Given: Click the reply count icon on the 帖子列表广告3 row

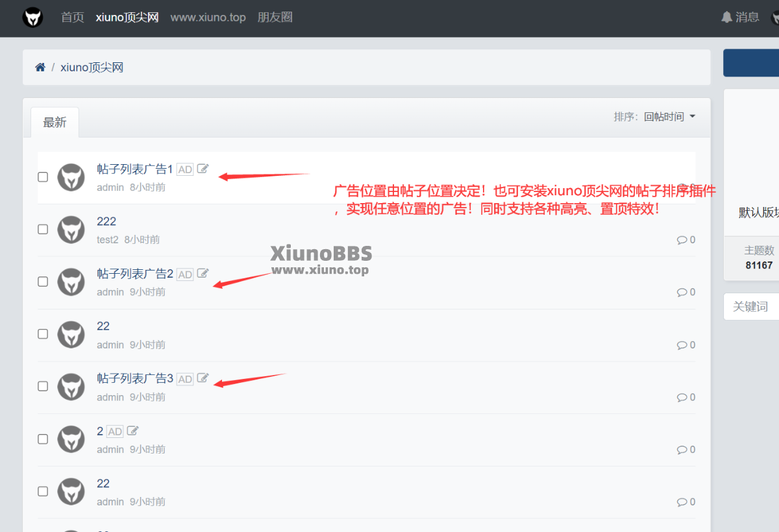Looking at the screenshot, I should [x=682, y=398].
